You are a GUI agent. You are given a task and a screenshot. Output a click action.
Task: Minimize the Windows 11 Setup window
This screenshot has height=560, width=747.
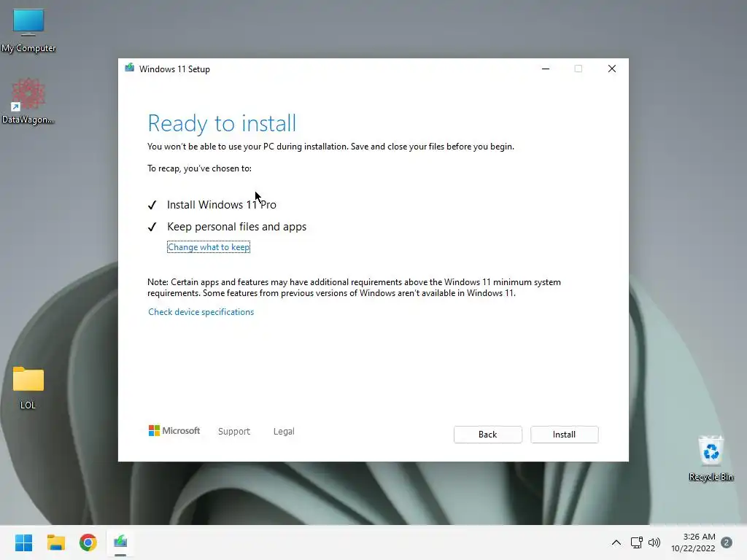[546, 69]
